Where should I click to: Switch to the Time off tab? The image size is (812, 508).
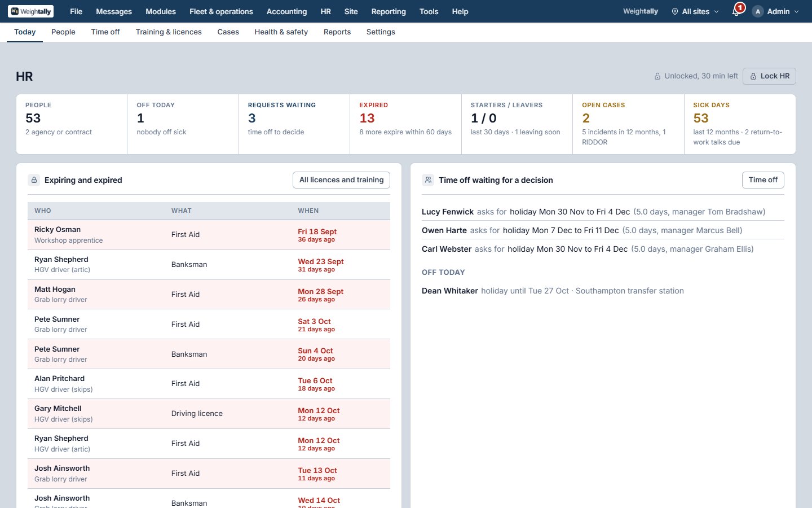click(x=105, y=32)
